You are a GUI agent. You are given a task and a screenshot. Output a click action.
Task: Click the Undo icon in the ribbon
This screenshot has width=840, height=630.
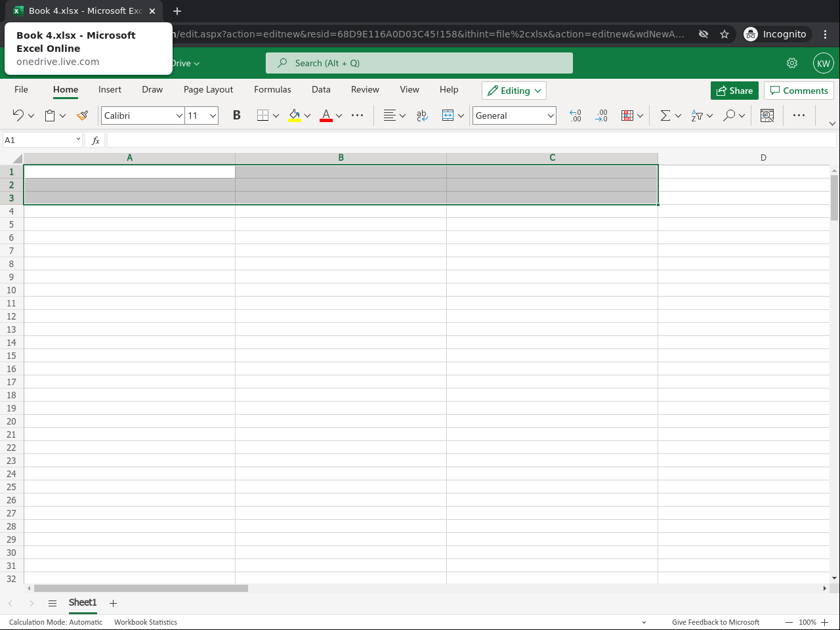click(18, 115)
